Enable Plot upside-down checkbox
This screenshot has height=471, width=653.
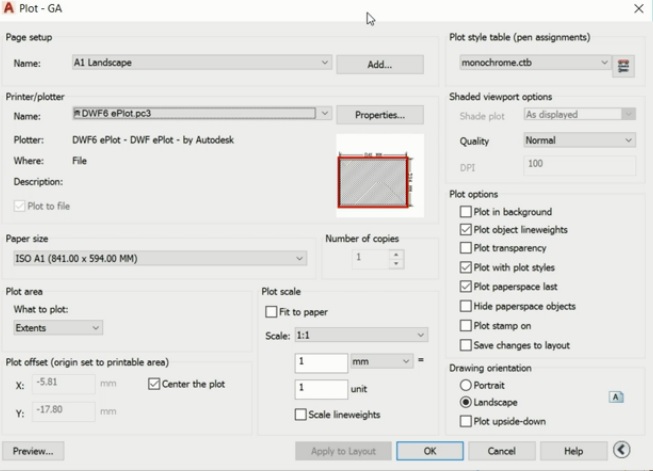pyautogui.click(x=466, y=421)
